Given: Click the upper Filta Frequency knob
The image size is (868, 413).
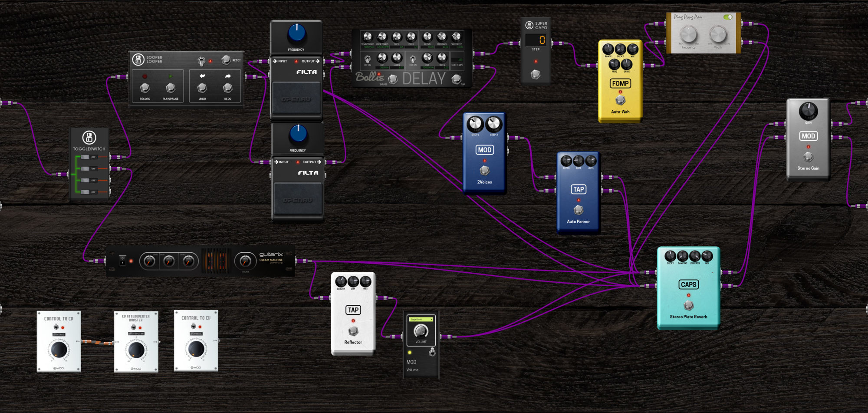Looking at the screenshot, I should coord(296,33).
